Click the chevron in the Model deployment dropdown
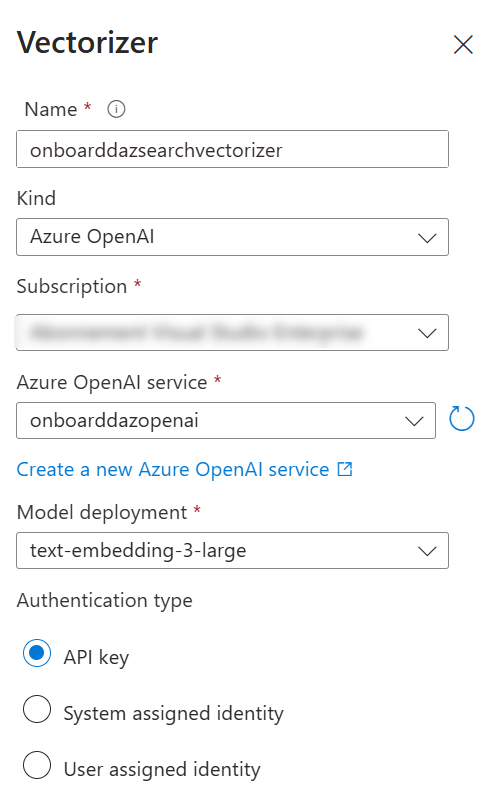492x806 pixels. click(x=427, y=552)
